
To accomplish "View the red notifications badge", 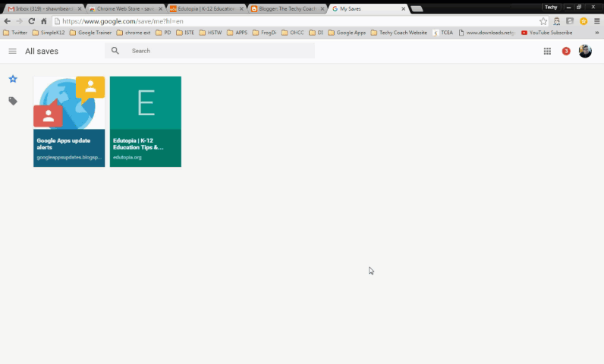I will [566, 51].
